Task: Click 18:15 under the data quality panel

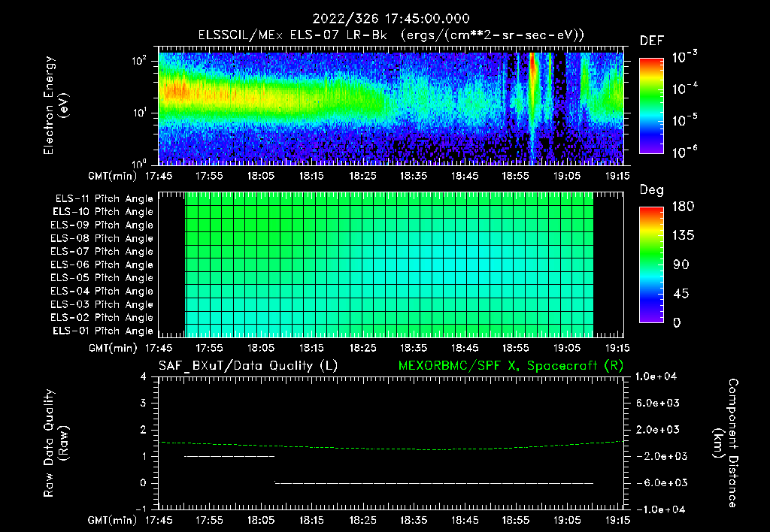Action: coord(311,520)
